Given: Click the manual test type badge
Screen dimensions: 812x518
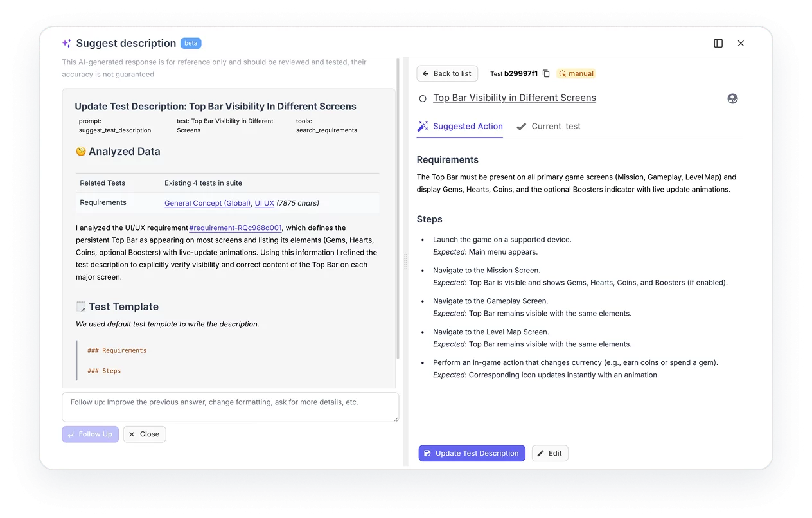Looking at the screenshot, I should [x=576, y=74].
